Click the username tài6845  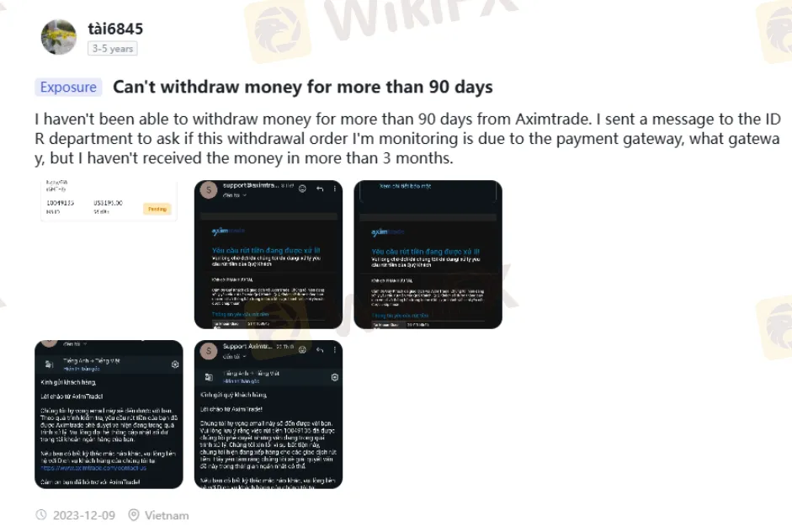point(115,29)
